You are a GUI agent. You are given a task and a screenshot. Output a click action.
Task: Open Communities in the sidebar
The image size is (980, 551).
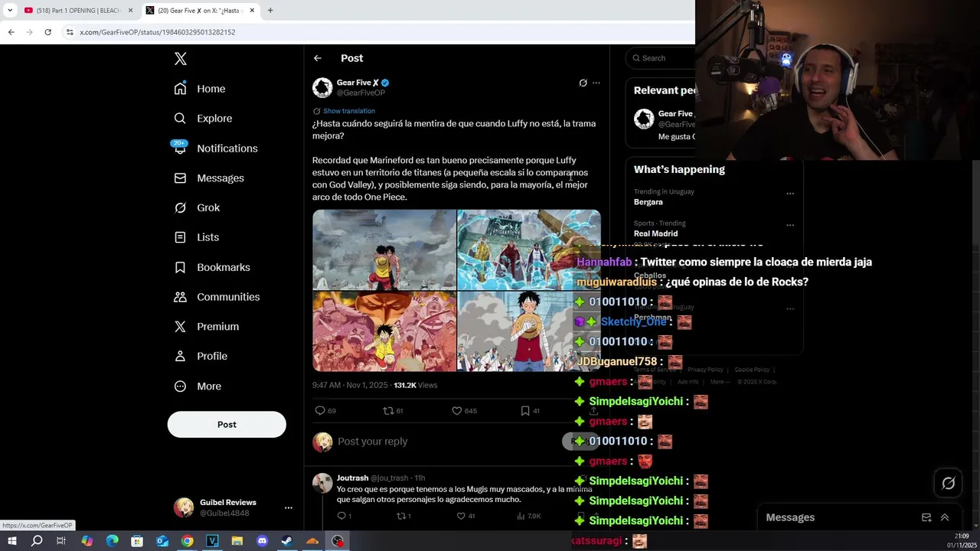point(217,297)
